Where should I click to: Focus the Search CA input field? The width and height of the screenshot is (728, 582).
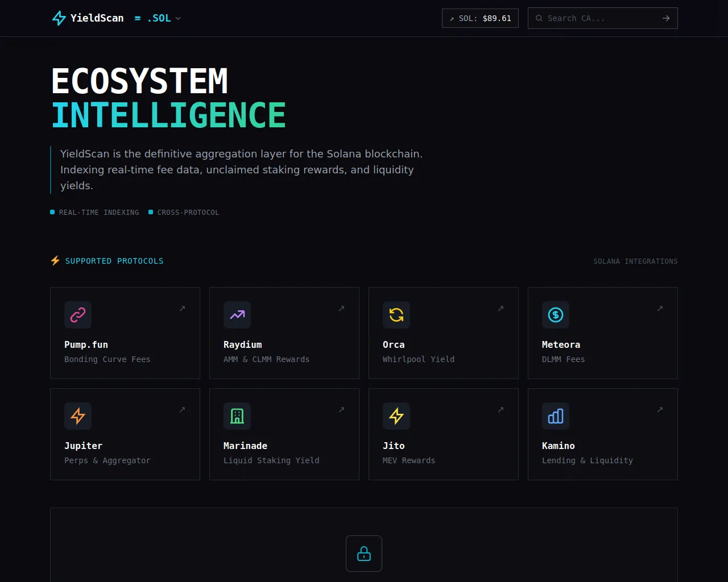tap(602, 18)
